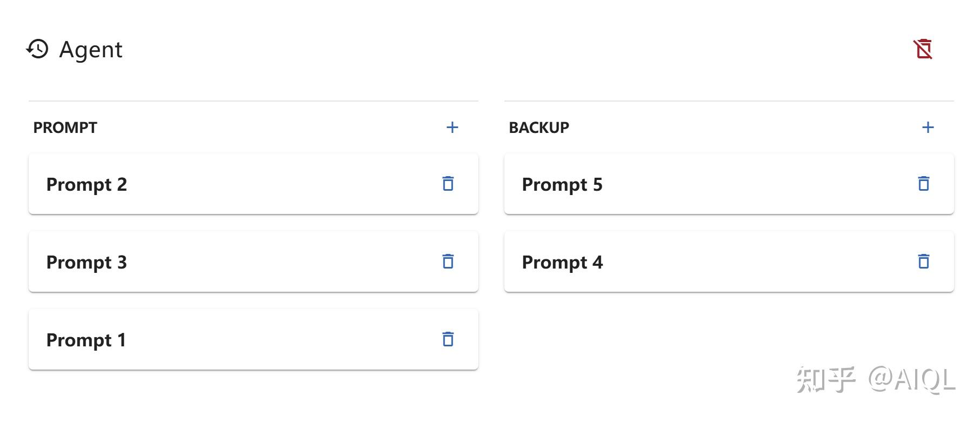Add a new item to PROMPT column

tap(452, 128)
